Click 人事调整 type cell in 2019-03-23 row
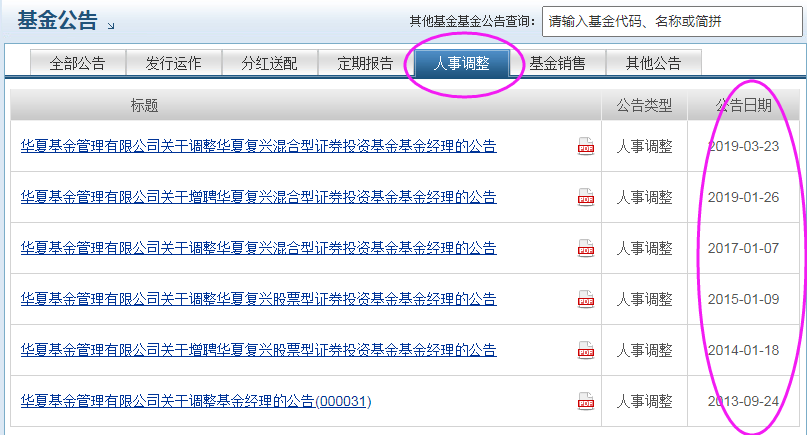 (644, 146)
